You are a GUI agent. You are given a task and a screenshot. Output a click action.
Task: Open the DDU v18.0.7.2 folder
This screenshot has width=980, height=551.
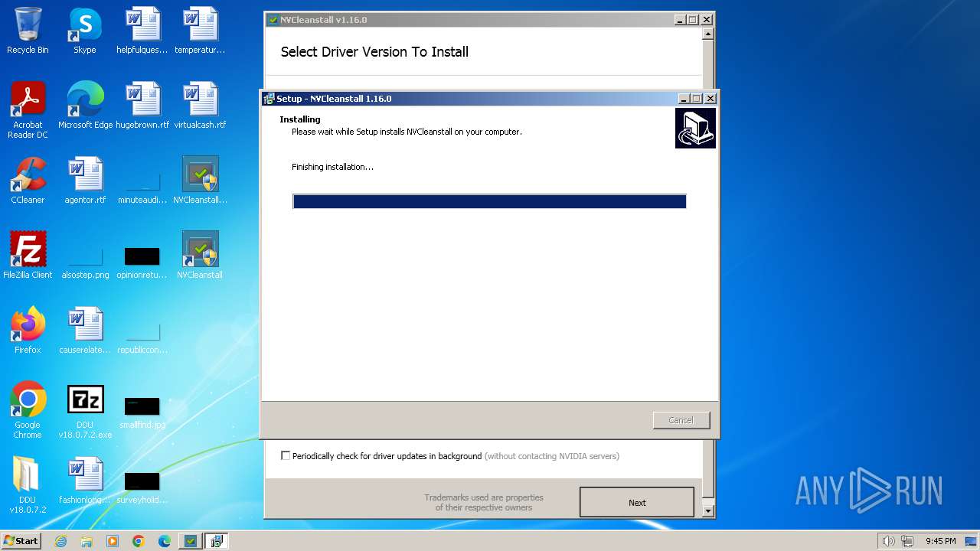click(28, 485)
